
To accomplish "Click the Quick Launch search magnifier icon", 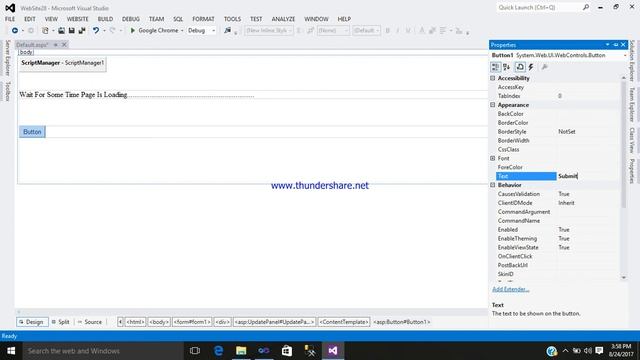I will pyautogui.click(x=586, y=7).
